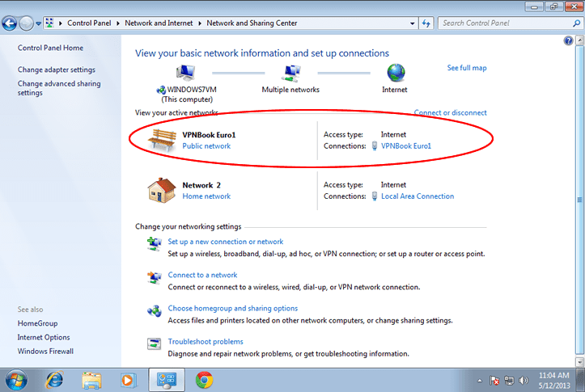The height and width of the screenshot is (392, 585).
Task: Open Control Panel Home
Action: (50, 48)
